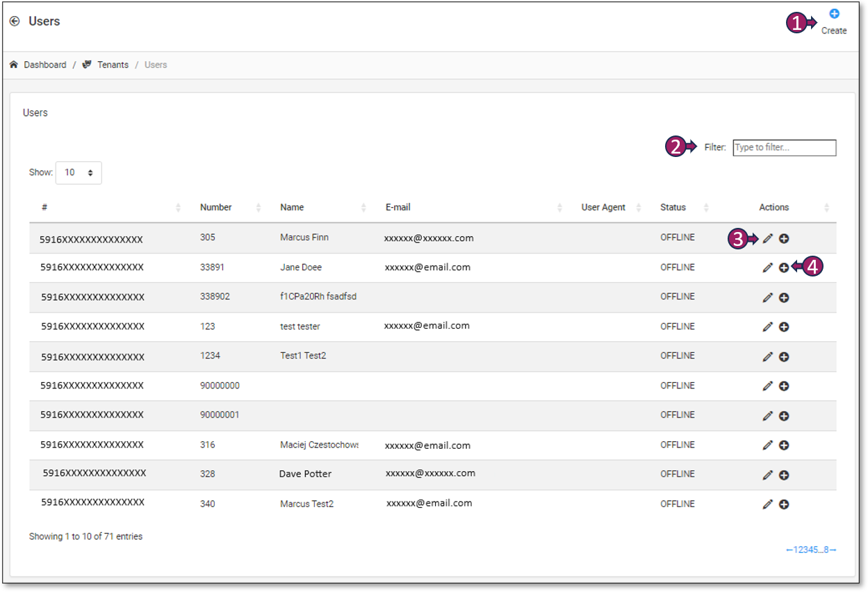This screenshot has width=868, height=594.
Task: Click plus icon for Marcus Test2 row
Action: [x=784, y=504]
